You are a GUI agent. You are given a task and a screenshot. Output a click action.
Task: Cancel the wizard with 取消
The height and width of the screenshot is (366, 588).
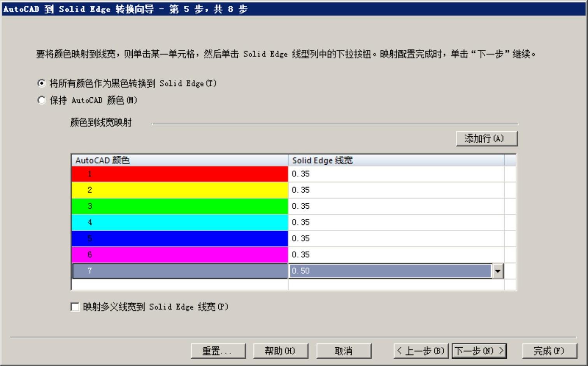pos(344,351)
